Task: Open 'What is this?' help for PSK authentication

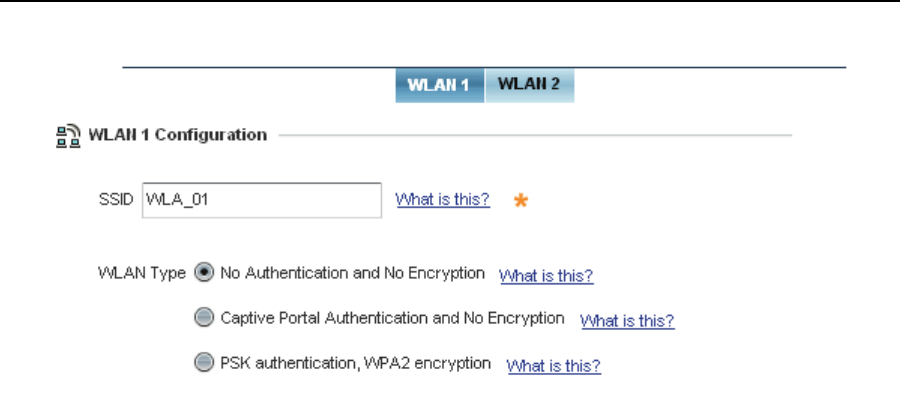Action: 554,366
